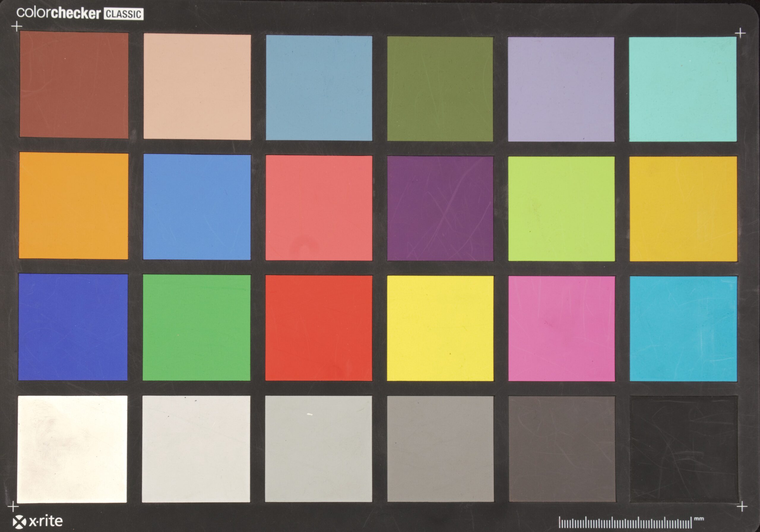This screenshot has width=760, height=532.
Task: Click the millimeter ruler scale
Action: tap(625, 523)
